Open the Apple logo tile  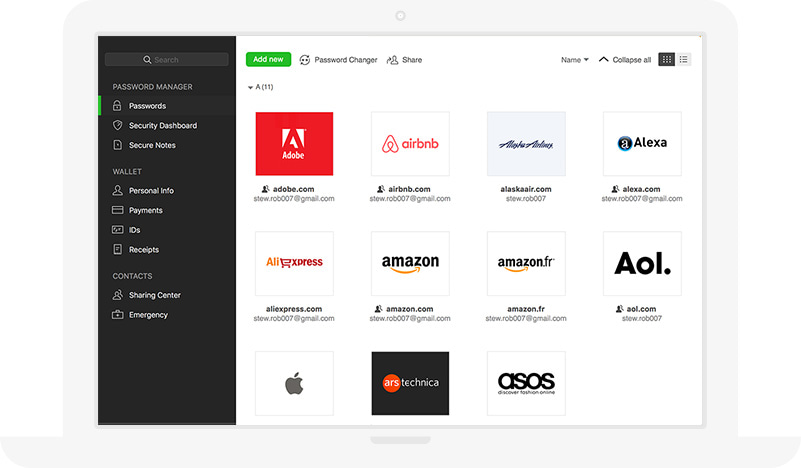tap(294, 383)
